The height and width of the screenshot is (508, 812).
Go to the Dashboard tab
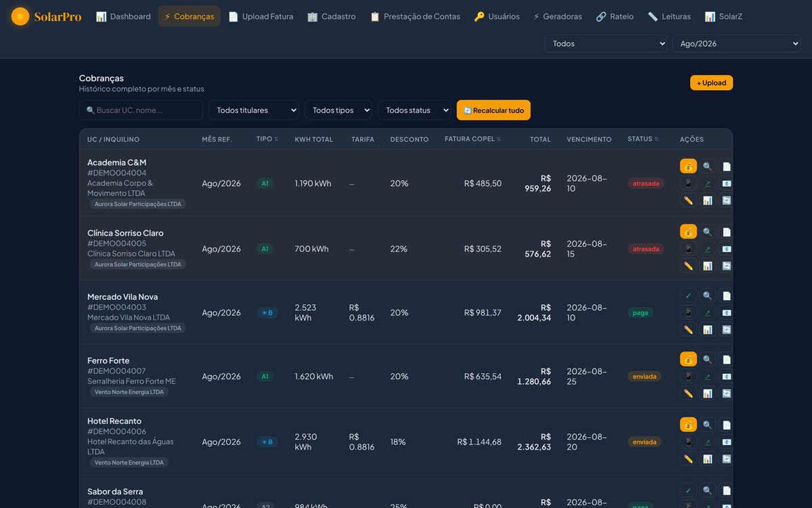[x=123, y=16]
